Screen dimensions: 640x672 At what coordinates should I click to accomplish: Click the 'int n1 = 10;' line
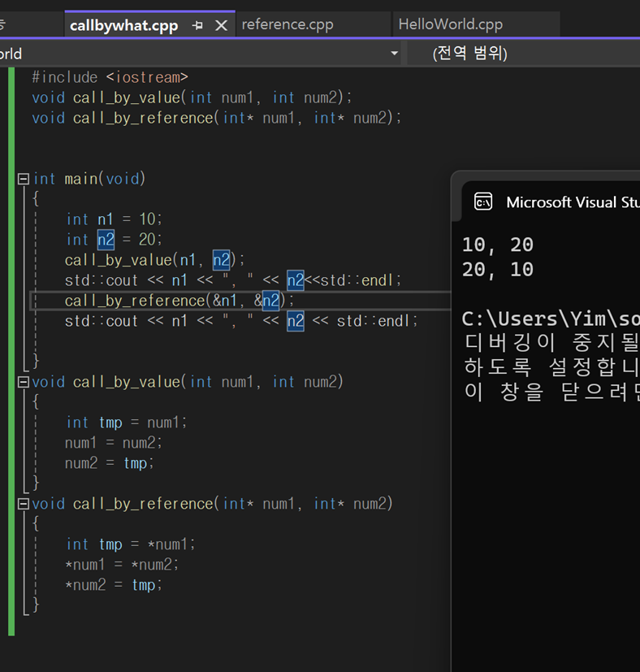click(114, 219)
